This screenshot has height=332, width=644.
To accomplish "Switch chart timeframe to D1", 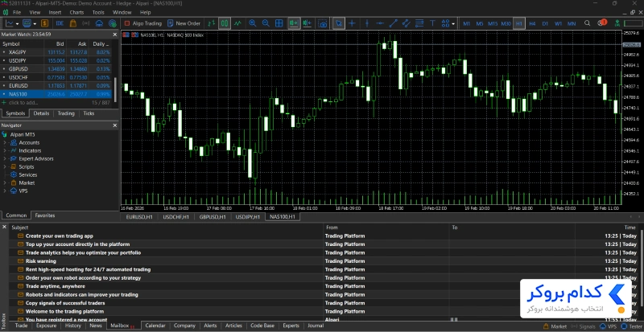I will pyautogui.click(x=545, y=24).
